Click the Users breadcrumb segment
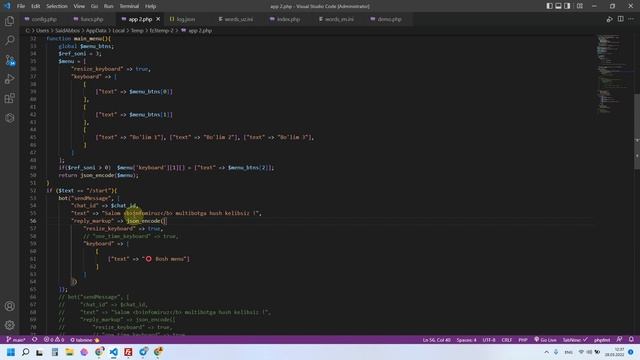This screenshot has height=360, width=640. [x=42, y=31]
